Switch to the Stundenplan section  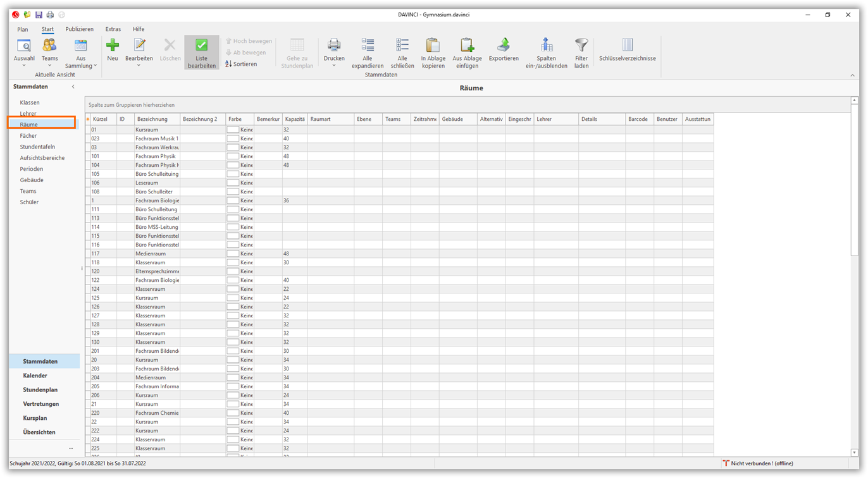(40, 389)
